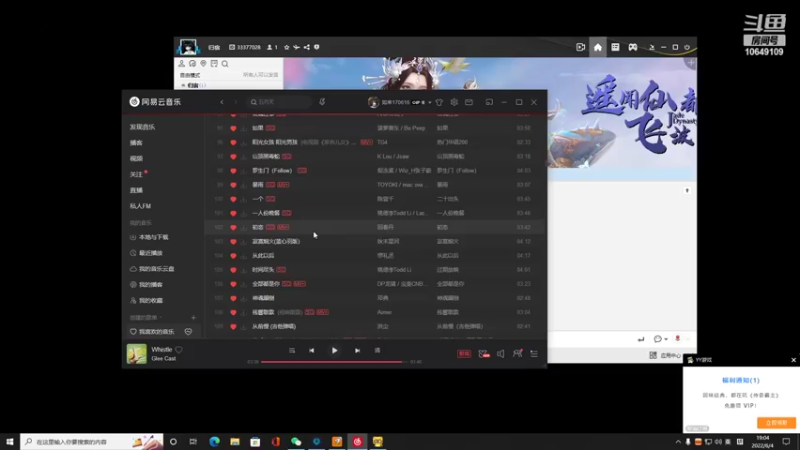Open listen-together icon in player bar

pyautogui.click(x=517, y=354)
